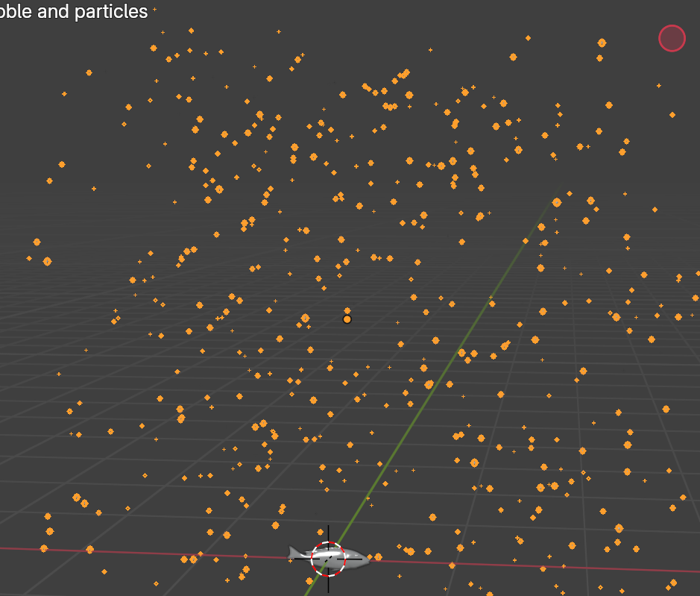Select the particle at green axis far end
Screen dimensions: 700x596
click(556, 202)
